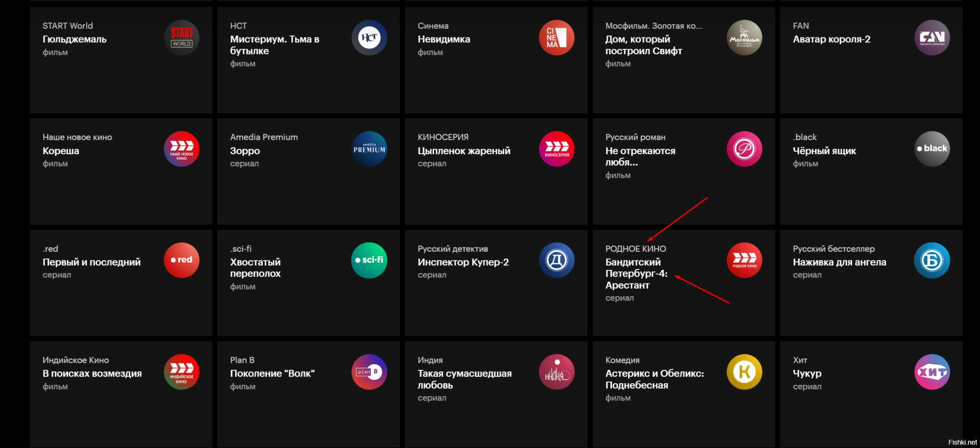Image resolution: width=980 pixels, height=448 pixels.
Task: Open Дом, который построил Свифт
Action: tap(644, 45)
